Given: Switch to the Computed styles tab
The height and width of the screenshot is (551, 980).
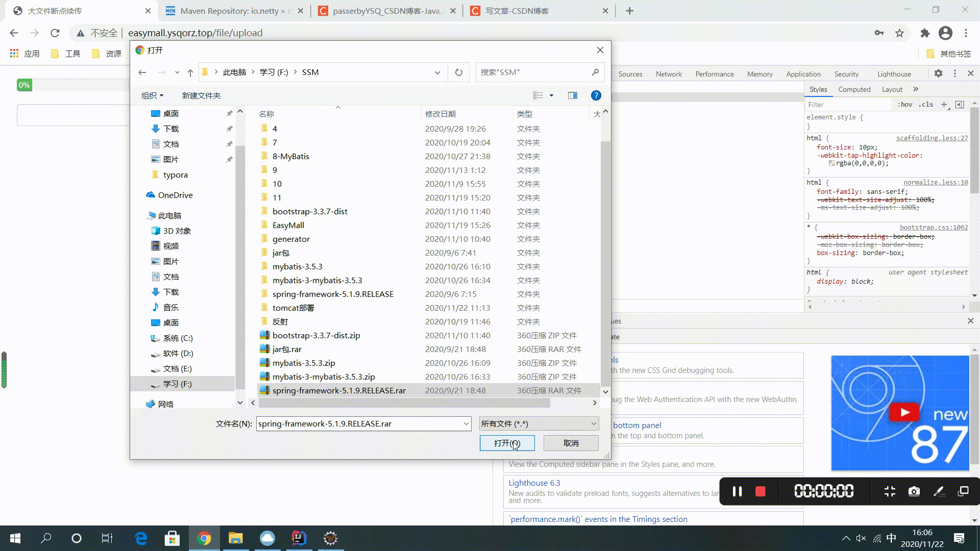Looking at the screenshot, I should click(x=854, y=89).
